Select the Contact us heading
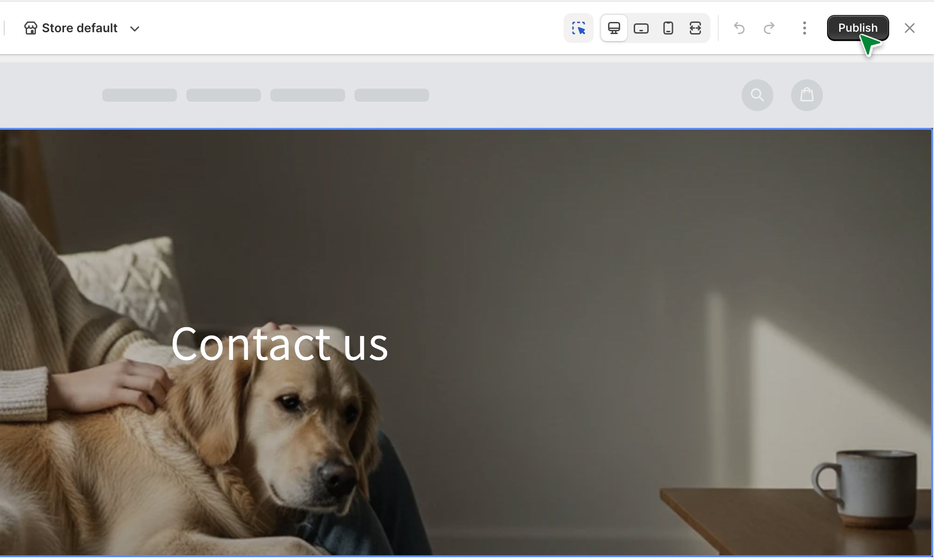 click(x=279, y=344)
